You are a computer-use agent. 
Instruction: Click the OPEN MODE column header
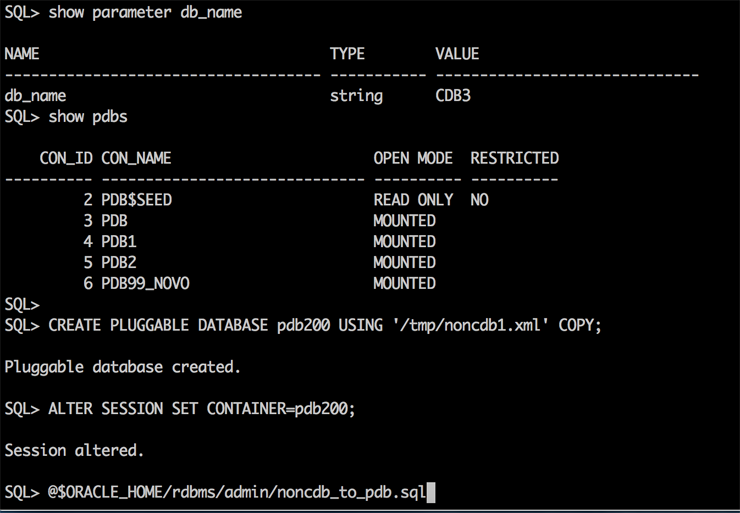(x=413, y=158)
